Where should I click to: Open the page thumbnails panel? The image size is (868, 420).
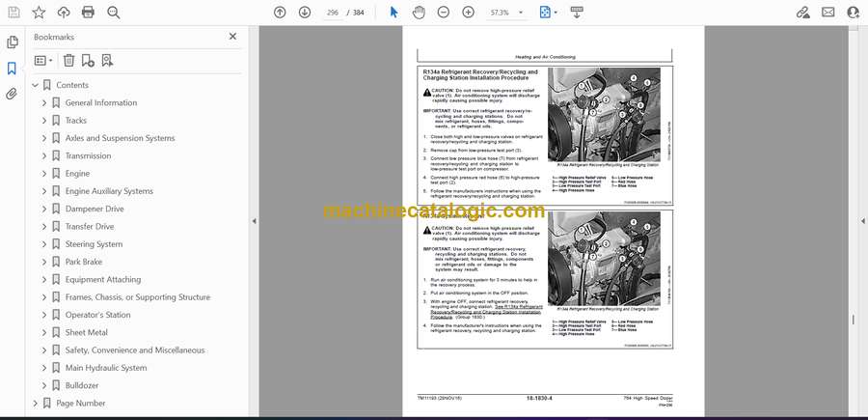coord(12,42)
